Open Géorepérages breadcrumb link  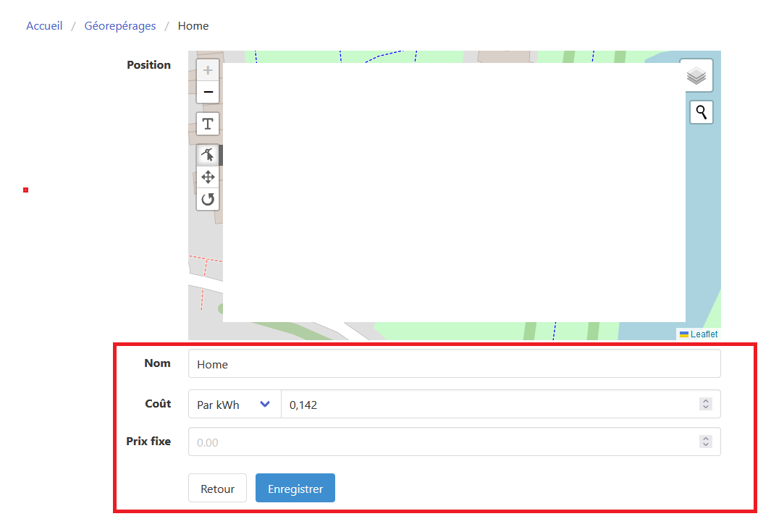pos(120,25)
